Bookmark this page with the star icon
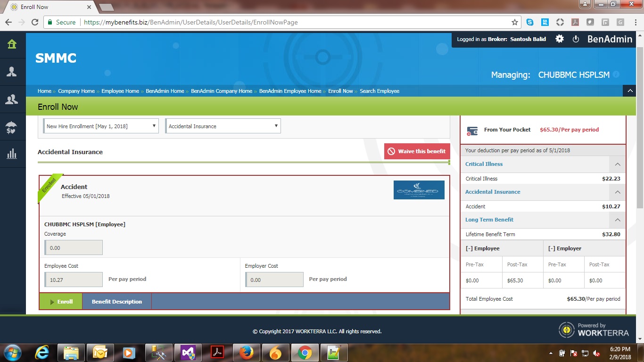Screen dimensions: 644x362 [515, 22]
